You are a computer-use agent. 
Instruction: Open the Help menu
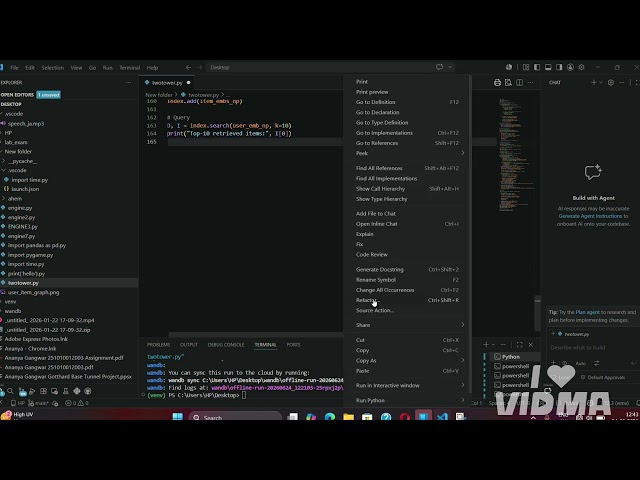(152, 68)
